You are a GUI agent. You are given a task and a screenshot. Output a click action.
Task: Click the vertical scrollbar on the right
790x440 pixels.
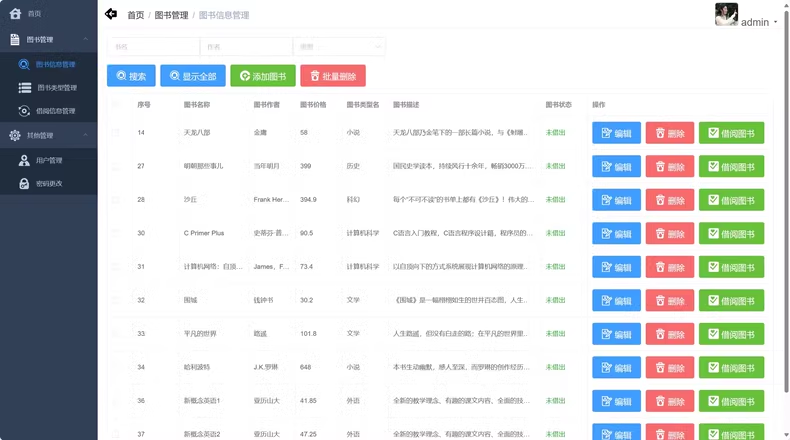tap(786, 202)
